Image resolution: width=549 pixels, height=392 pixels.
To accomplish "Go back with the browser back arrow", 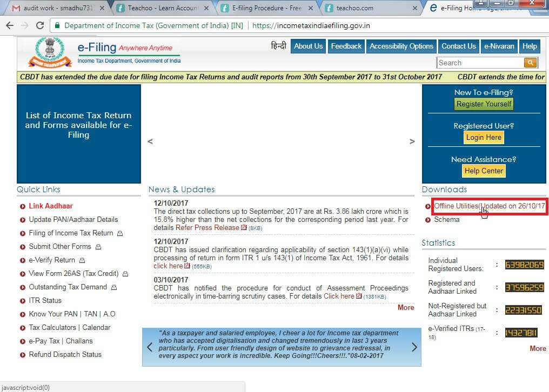I will [10, 25].
